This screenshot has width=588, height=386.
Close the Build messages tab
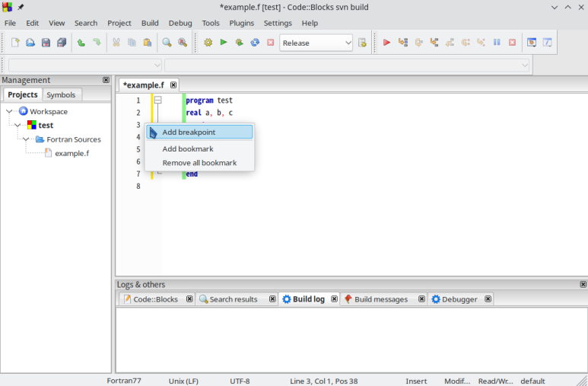(421, 299)
